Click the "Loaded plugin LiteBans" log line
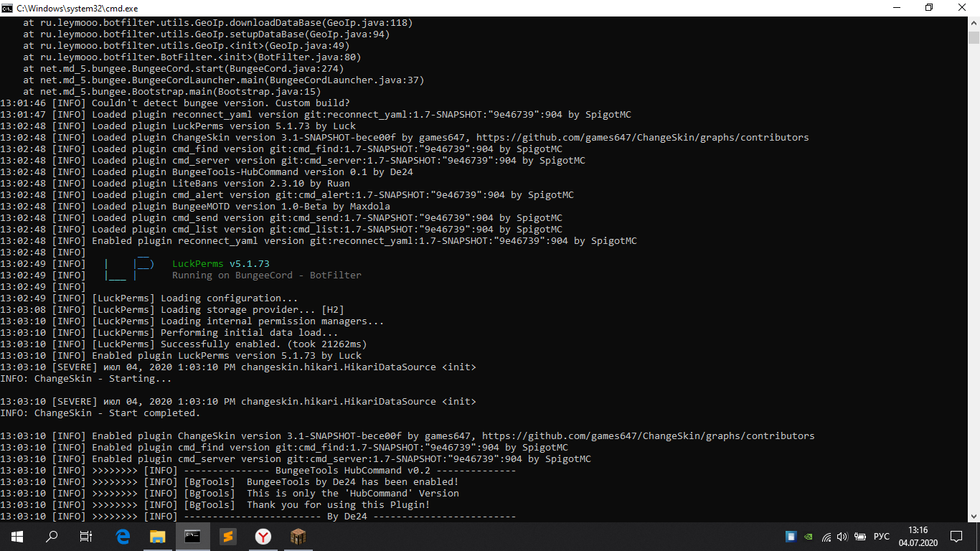The width and height of the screenshot is (980, 551). [175, 184]
